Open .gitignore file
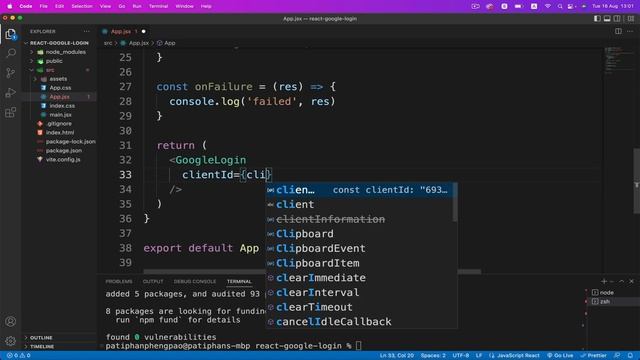640x360 pixels. [59, 124]
